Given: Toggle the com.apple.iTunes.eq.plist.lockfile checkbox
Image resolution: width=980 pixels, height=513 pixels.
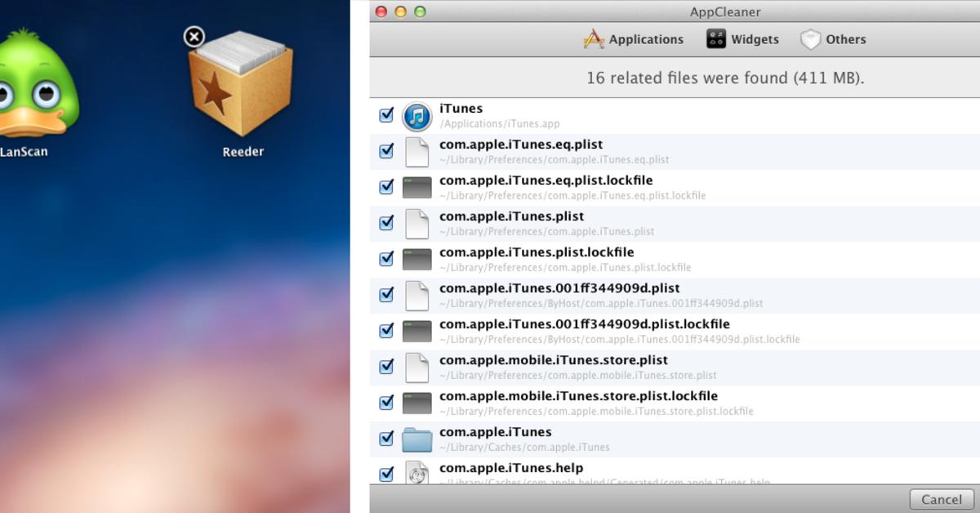Looking at the screenshot, I should (386, 187).
